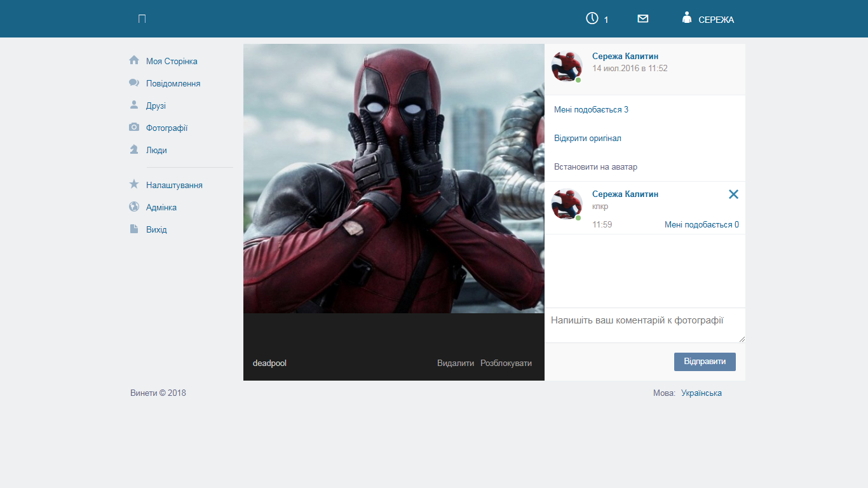
Task: Click the site logo in the header
Action: (142, 19)
